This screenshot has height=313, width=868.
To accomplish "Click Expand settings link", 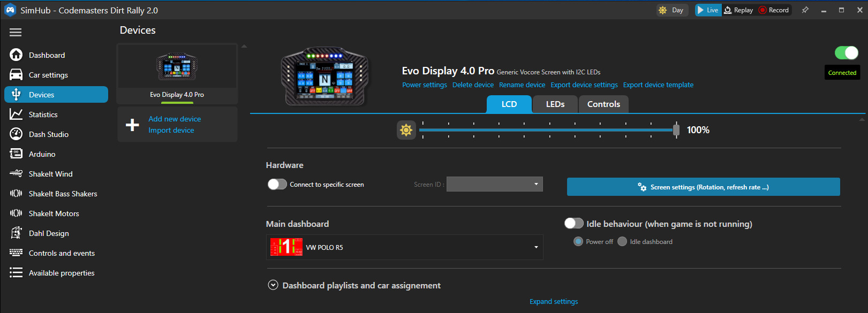I will pos(554,301).
